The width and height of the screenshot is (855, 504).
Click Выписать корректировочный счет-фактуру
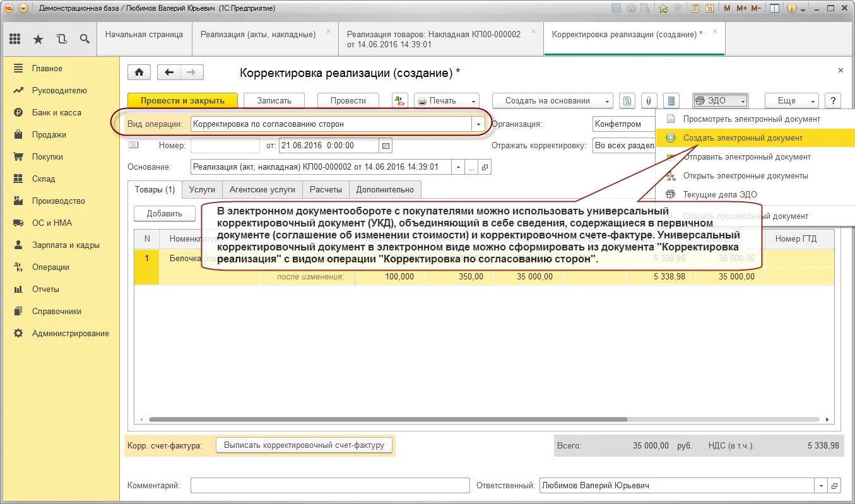pyautogui.click(x=304, y=445)
